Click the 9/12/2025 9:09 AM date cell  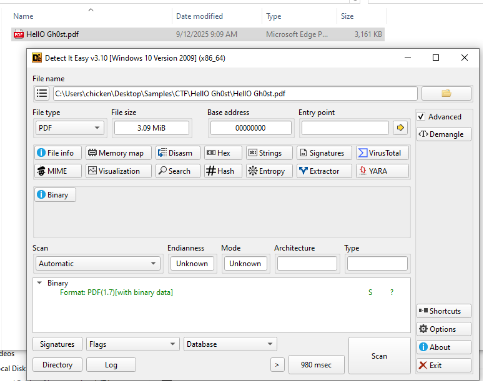pyautogui.click(x=207, y=34)
